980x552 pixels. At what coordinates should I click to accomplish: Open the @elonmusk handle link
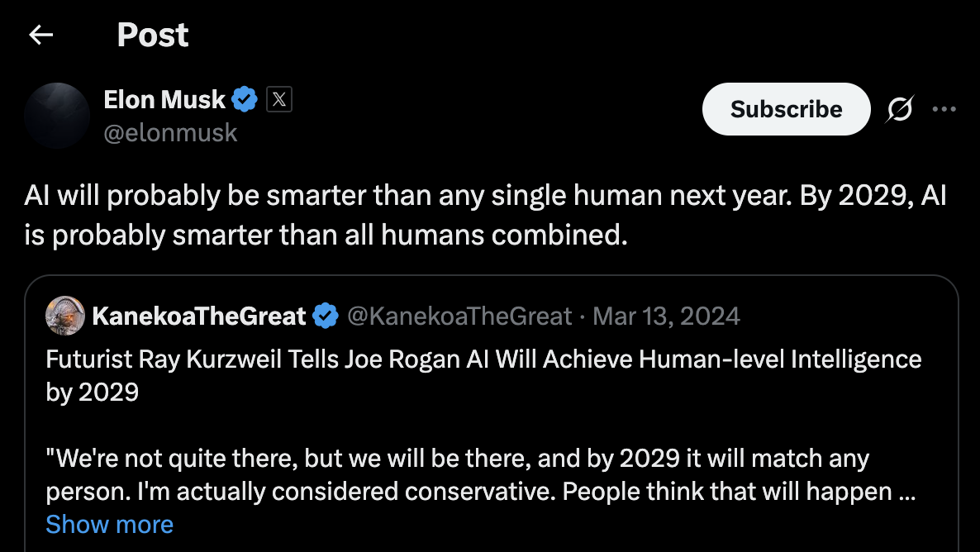(170, 132)
